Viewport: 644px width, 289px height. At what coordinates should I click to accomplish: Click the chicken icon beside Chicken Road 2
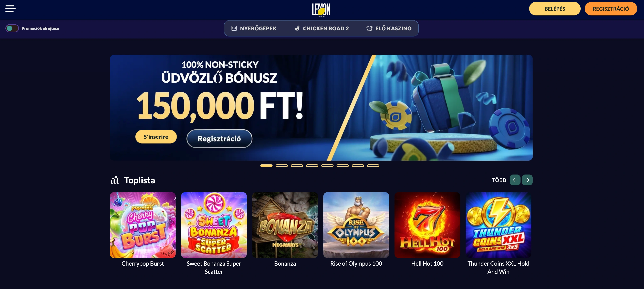(x=297, y=28)
